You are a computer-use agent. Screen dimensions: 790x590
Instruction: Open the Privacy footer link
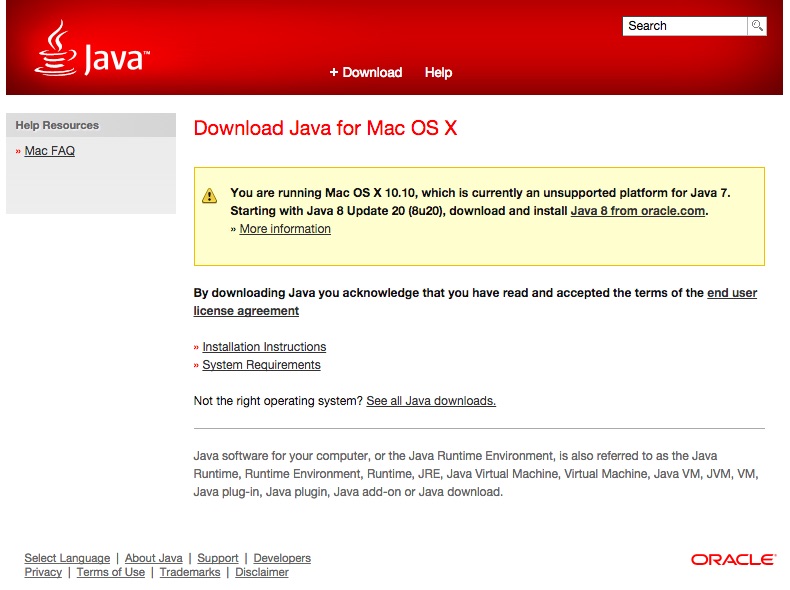[43, 572]
